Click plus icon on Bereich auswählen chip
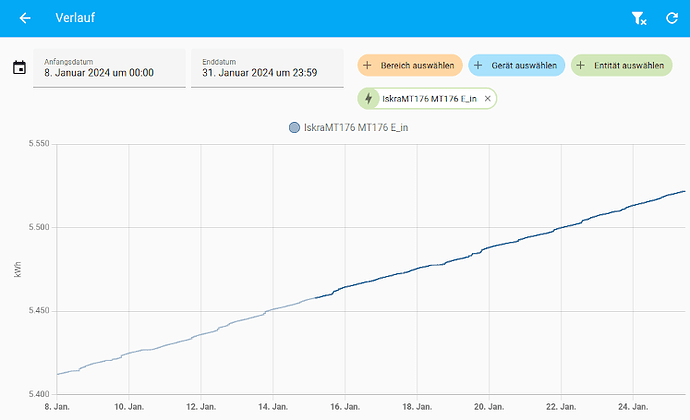 click(368, 66)
